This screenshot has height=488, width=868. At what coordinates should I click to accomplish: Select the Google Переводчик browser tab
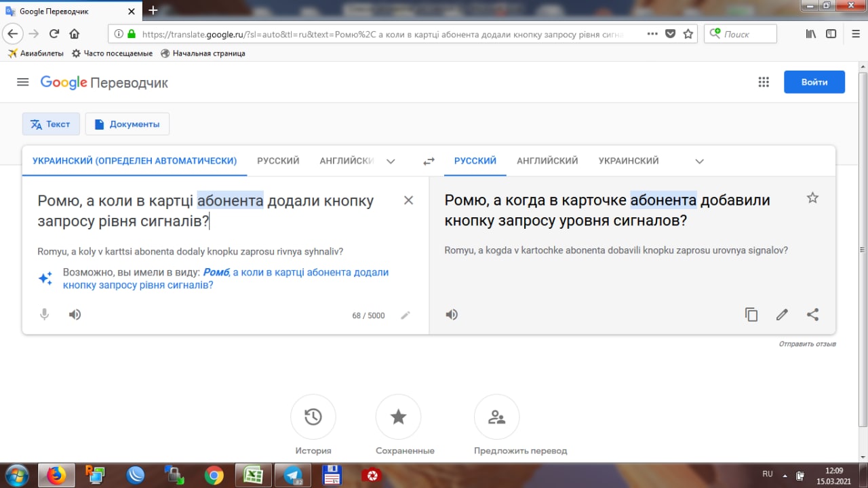click(72, 10)
